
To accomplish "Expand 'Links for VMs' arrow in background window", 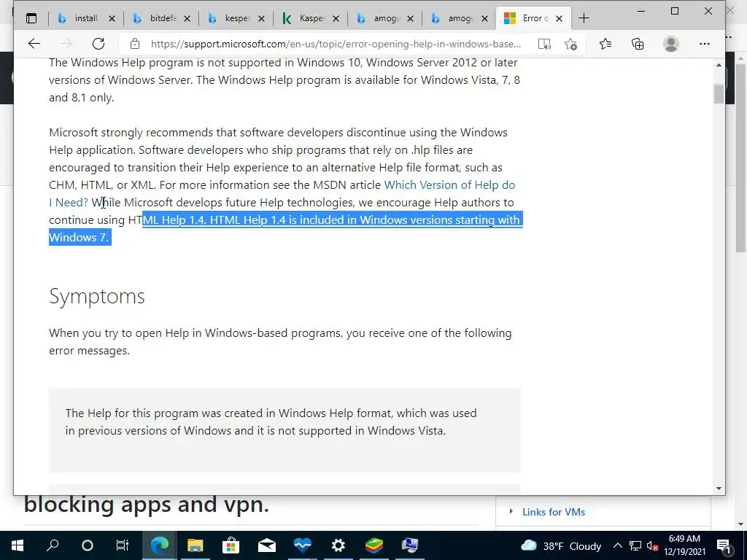I will pyautogui.click(x=511, y=511).
